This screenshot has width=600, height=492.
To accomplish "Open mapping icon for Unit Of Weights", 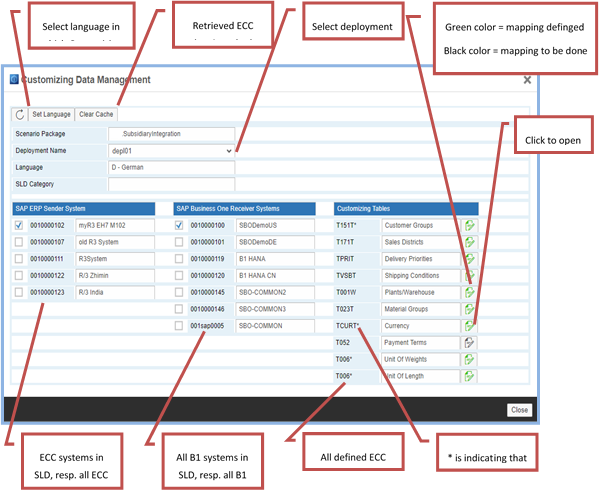I will (470, 359).
